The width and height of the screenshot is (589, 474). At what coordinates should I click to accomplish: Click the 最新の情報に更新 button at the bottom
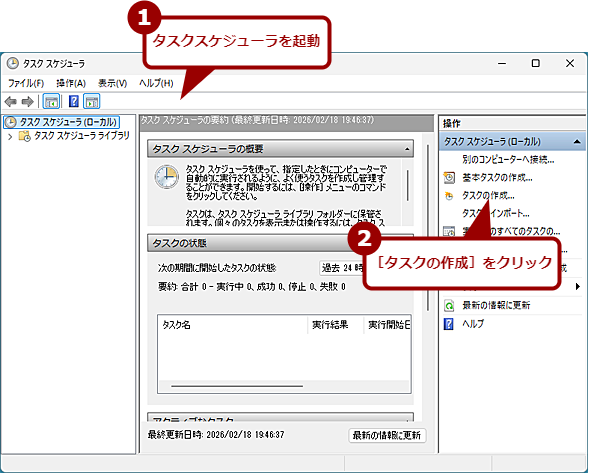coord(387,435)
